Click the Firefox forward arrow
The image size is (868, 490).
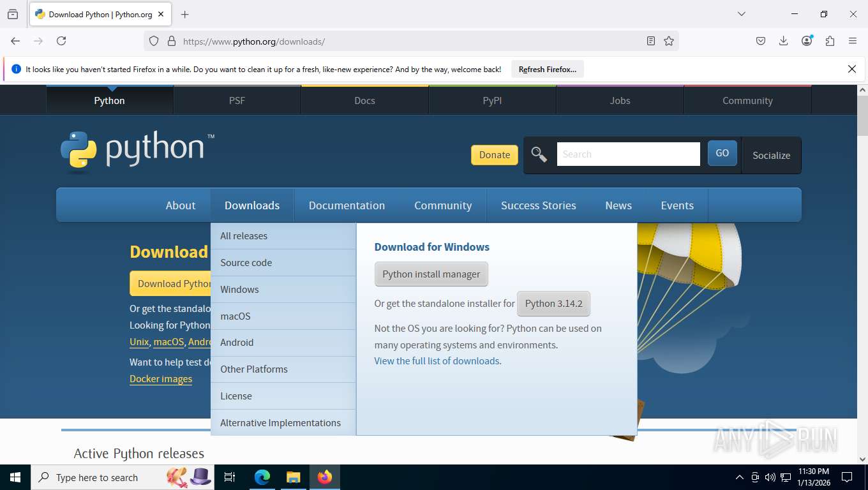coord(38,41)
